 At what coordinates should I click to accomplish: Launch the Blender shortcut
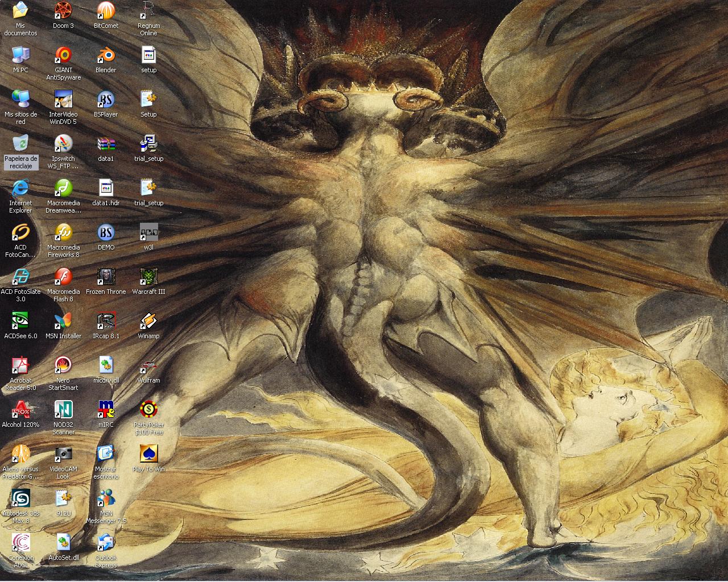click(x=106, y=55)
